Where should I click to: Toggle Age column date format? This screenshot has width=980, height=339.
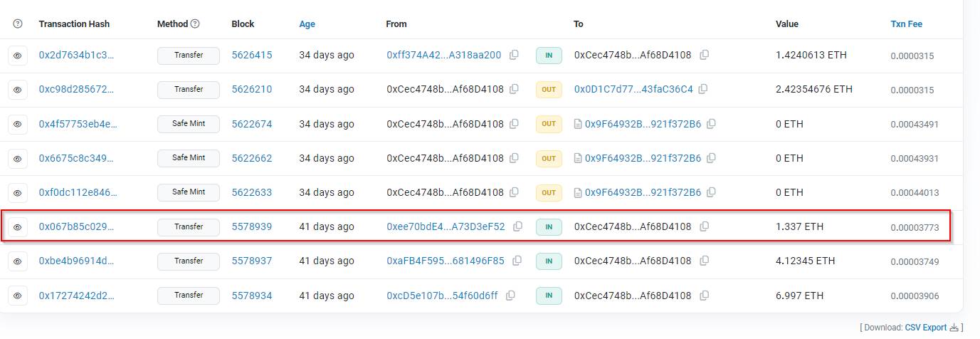tap(307, 24)
